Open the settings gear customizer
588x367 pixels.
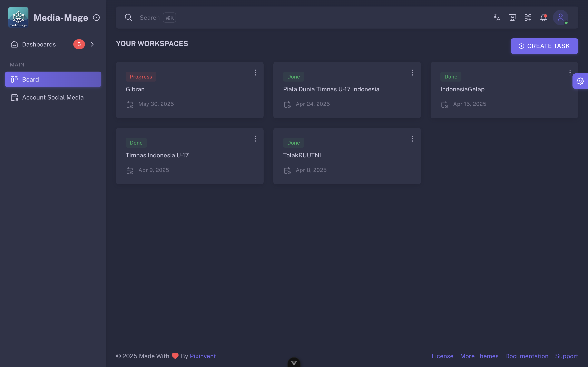(580, 81)
